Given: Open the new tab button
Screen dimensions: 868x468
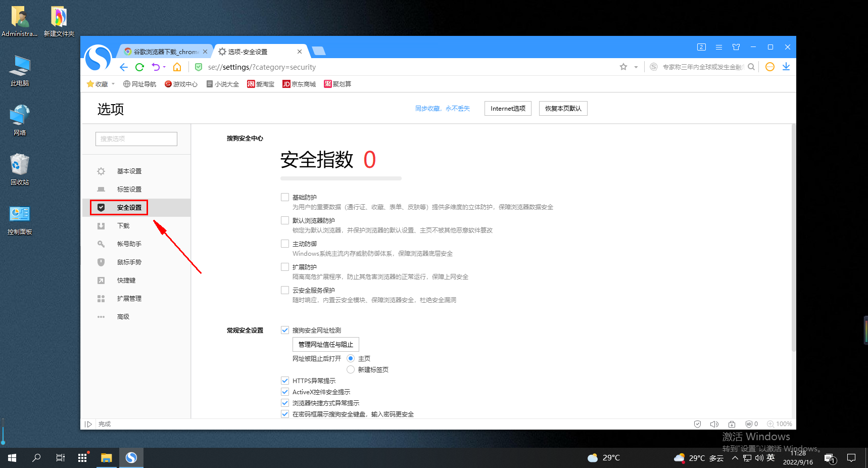Looking at the screenshot, I should coord(318,51).
